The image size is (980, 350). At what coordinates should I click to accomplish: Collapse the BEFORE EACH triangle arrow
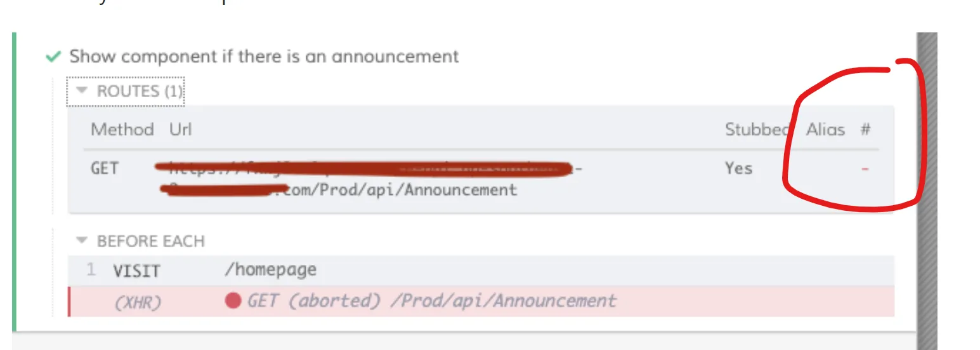point(81,241)
